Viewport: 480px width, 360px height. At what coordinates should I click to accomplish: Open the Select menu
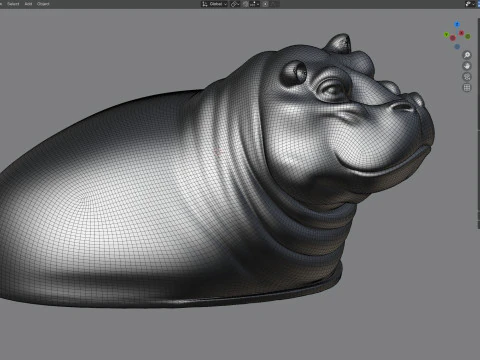[13, 4]
